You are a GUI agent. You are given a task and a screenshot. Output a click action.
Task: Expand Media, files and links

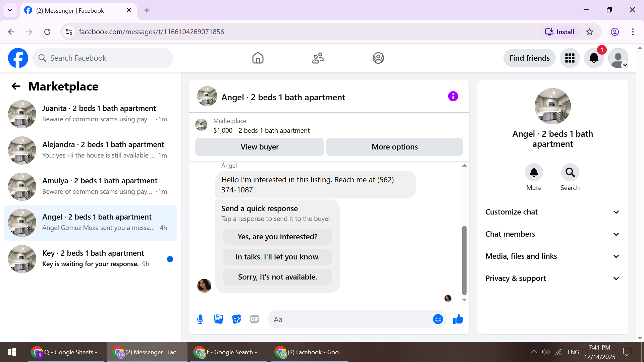[x=552, y=256]
